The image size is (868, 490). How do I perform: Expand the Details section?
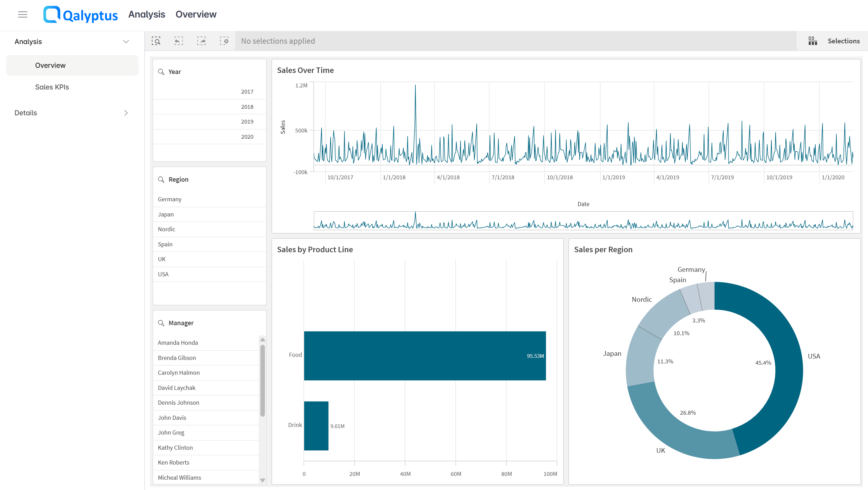[x=126, y=113]
